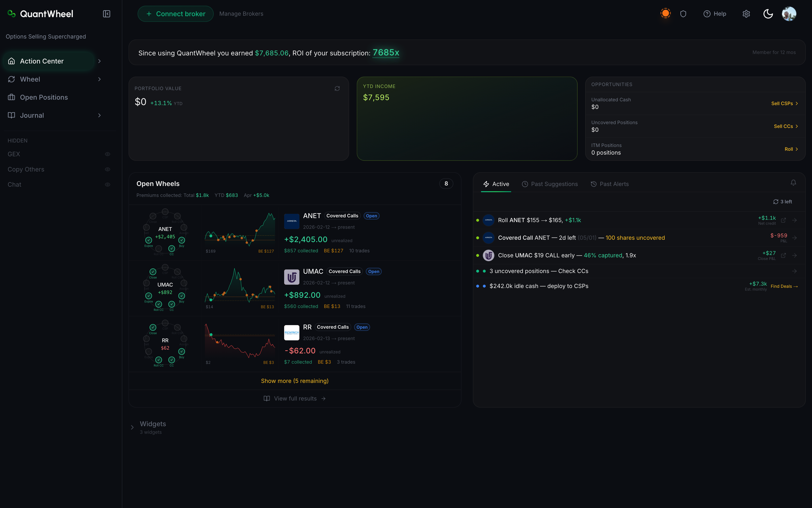Click the Open Wheels count badge 8
Image resolution: width=812 pixels, height=508 pixels.
click(446, 184)
